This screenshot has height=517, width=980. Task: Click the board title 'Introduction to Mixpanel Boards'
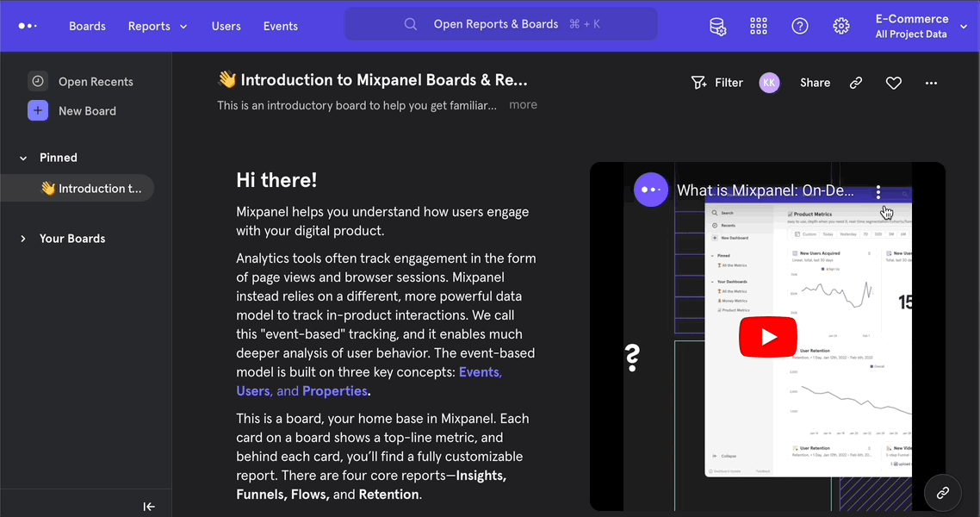tap(373, 80)
